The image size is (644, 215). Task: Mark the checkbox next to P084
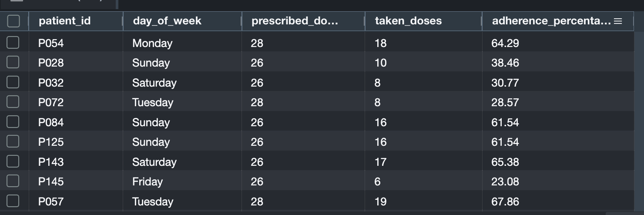pyautogui.click(x=13, y=122)
